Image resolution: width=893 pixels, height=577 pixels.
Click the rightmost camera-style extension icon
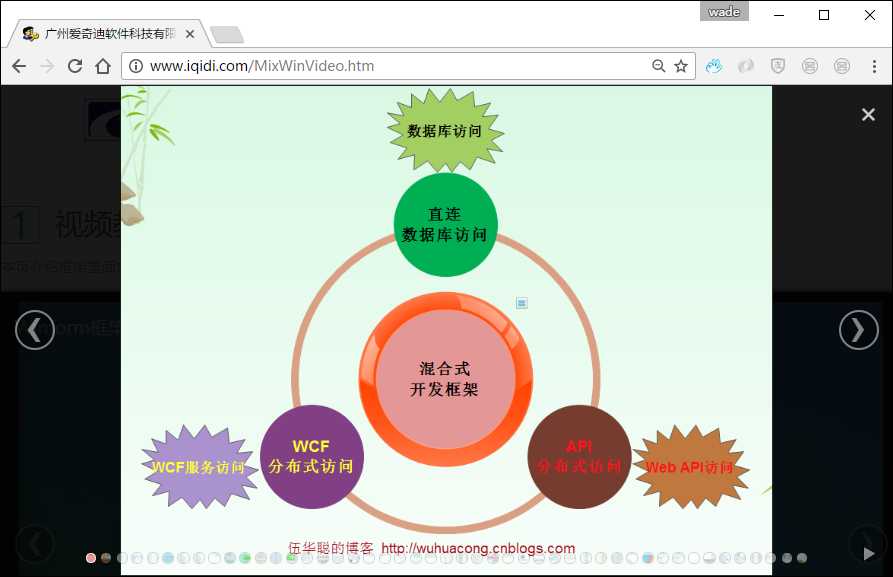(841, 66)
